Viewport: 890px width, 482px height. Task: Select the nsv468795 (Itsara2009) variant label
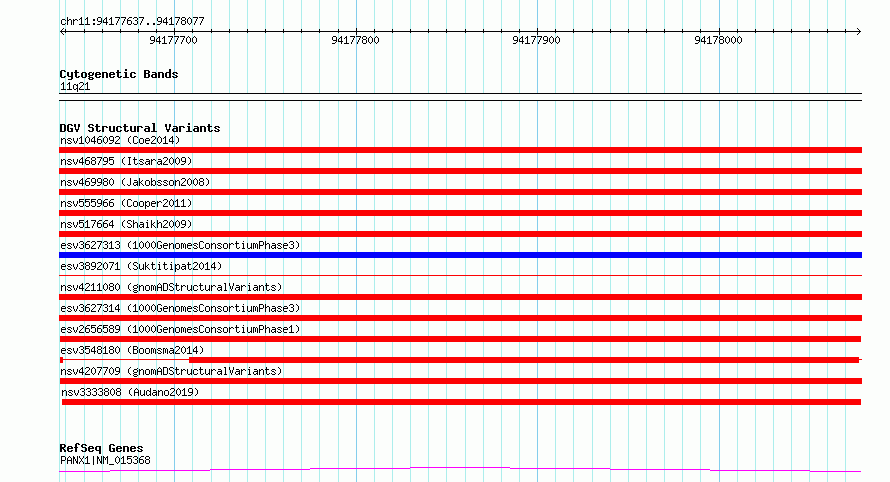pyautogui.click(x=126, y=161)
